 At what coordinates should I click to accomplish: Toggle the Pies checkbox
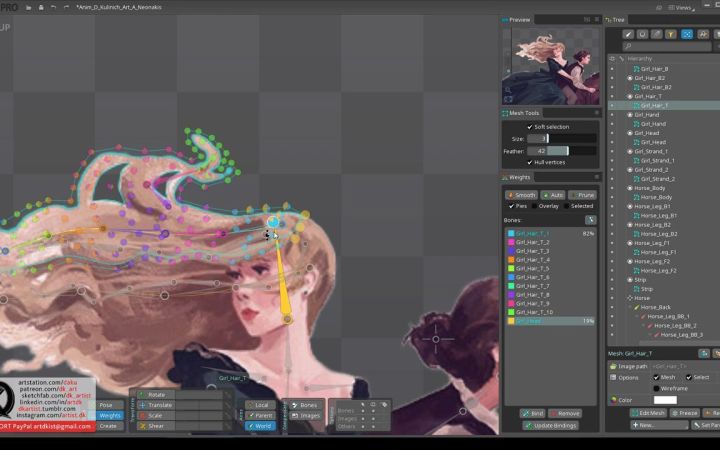[511, 206]
